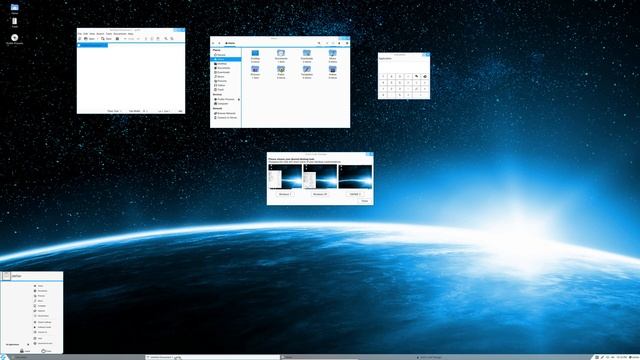The width and height of the screenshot is (640, 360).
Task: Open Search menu in the text editor
Action: tap(100, 34)
